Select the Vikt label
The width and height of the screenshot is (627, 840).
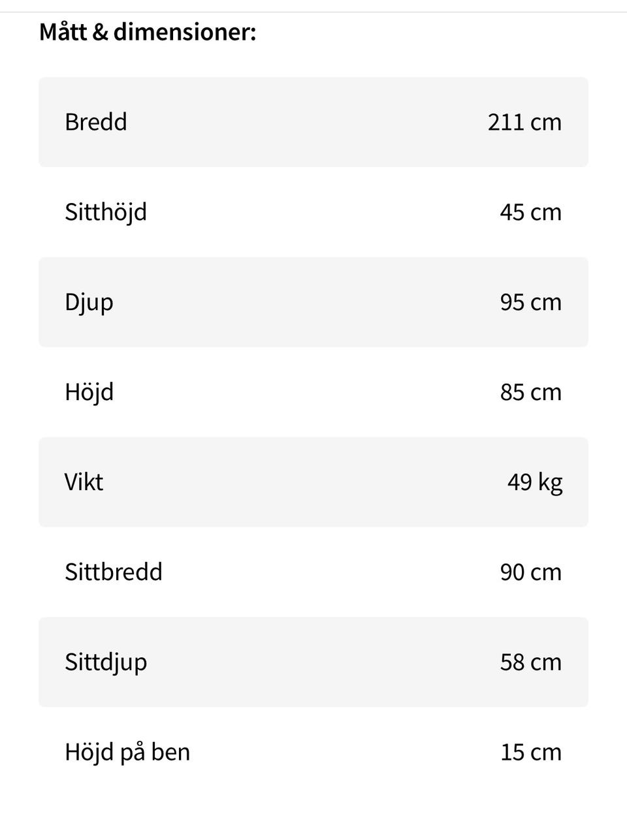pyautogui.click(x=84, y=482)
